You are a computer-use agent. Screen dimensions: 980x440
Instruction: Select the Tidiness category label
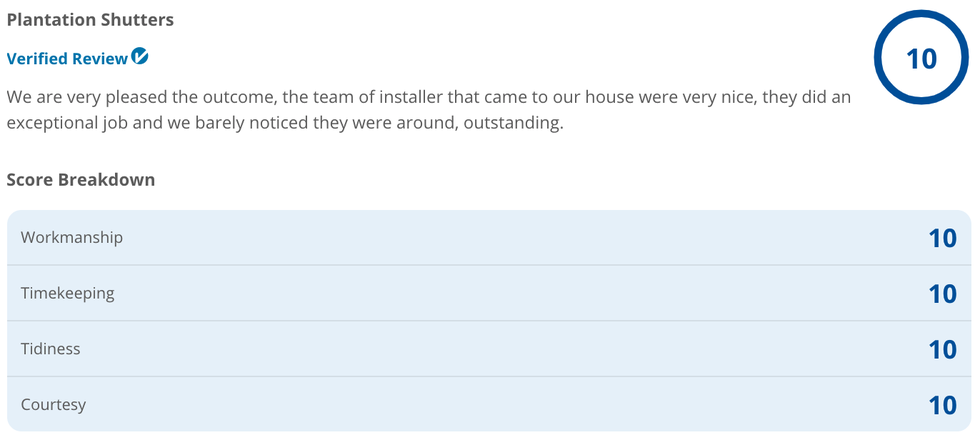[51, 349]
